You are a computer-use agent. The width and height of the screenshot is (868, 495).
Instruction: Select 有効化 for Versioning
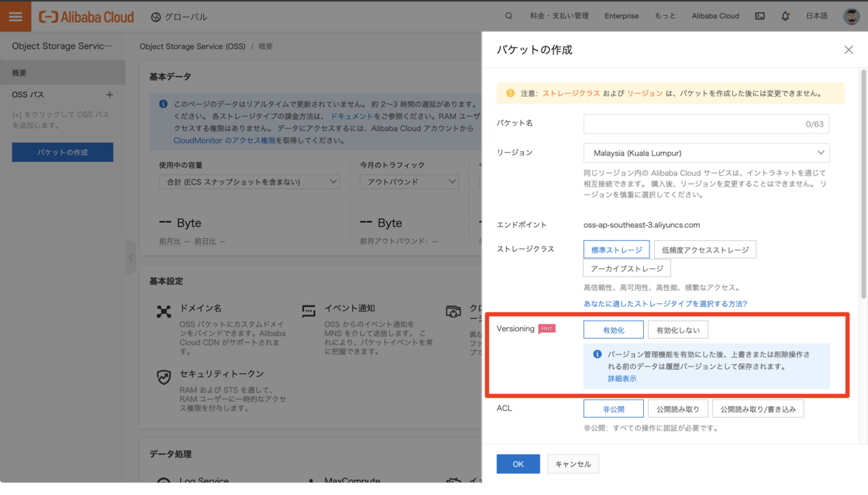point(613,330)
